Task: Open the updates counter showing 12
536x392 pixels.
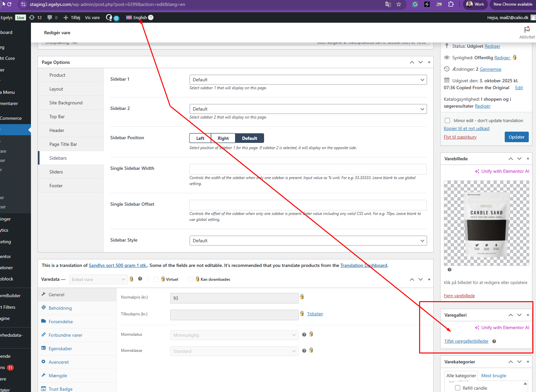Action: (x=36, y=17)
